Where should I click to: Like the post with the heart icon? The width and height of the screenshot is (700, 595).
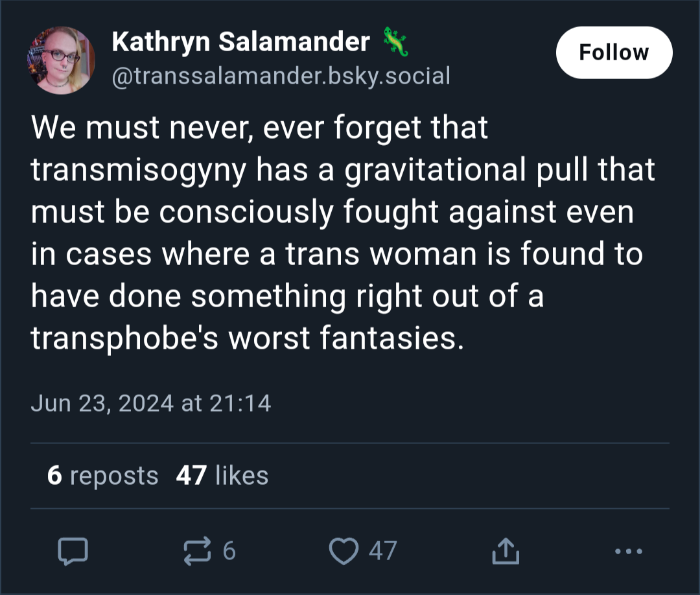[344, 552]
